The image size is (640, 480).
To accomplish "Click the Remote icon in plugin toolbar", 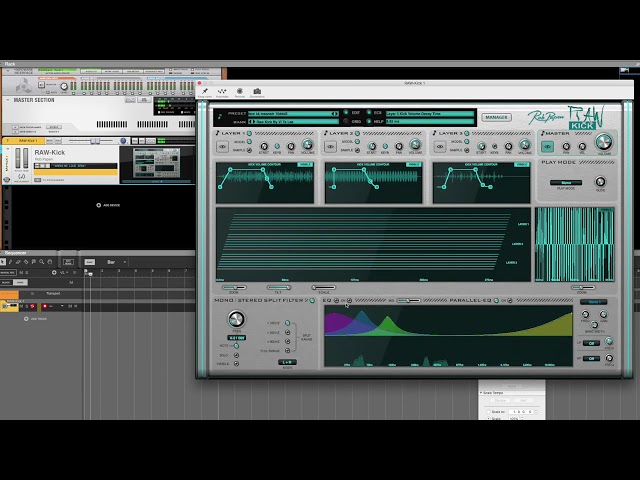I will pyautogui.click(x=240, y=91).
